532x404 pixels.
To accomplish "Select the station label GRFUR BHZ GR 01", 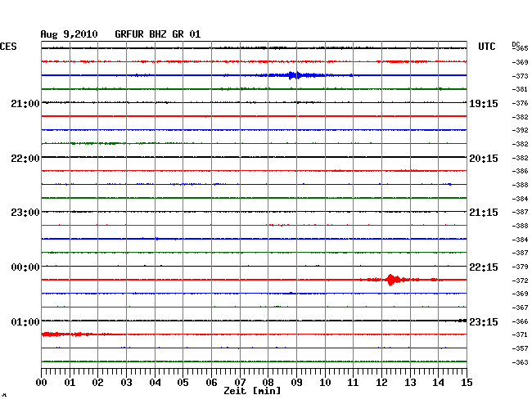I will point(158,34).
